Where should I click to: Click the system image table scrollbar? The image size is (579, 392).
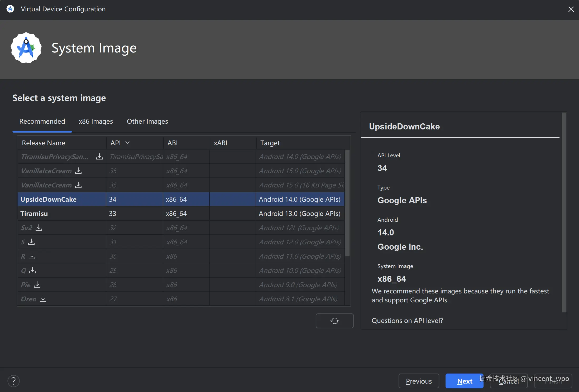pos(347,203)
